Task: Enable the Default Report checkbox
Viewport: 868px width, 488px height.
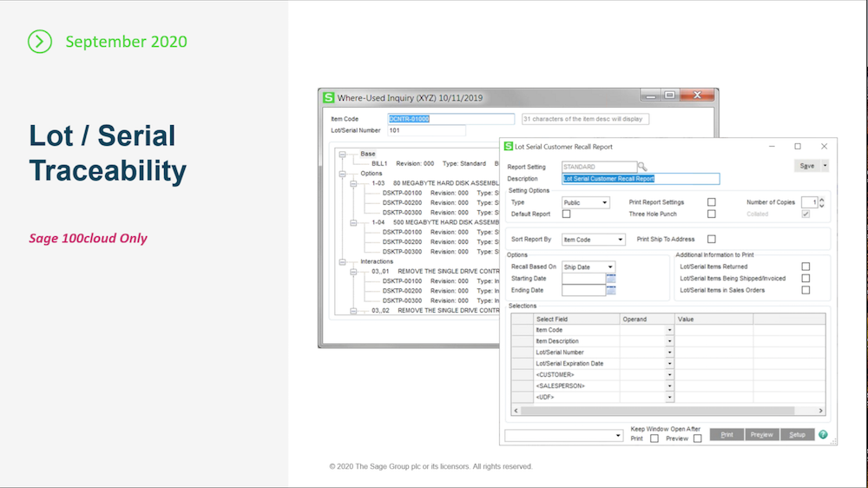Action: click(566, 214)
